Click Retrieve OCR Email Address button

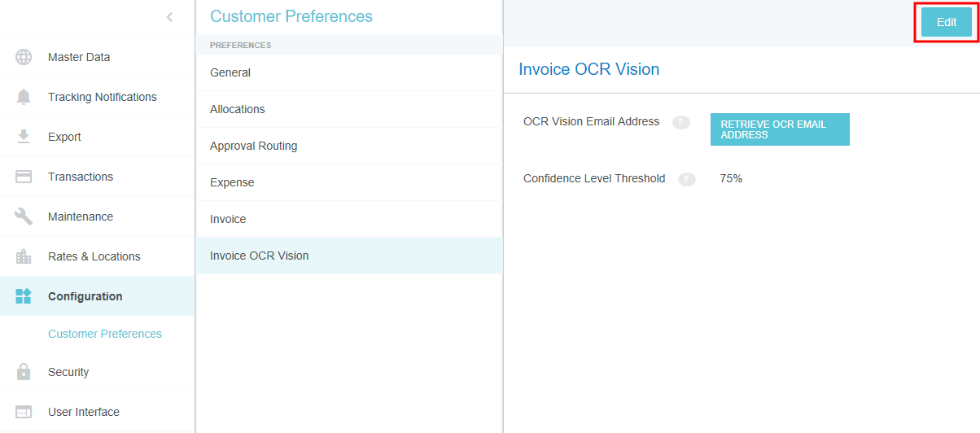(780, 129)
